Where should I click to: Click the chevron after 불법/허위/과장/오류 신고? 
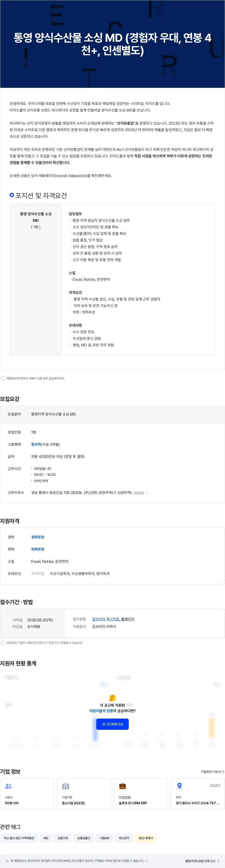pos(218,861)
